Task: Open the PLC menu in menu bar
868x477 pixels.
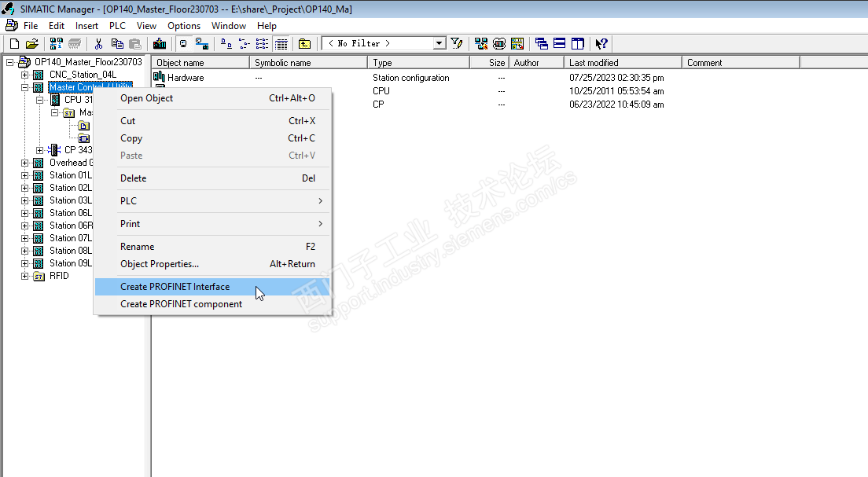Action: 117,26
